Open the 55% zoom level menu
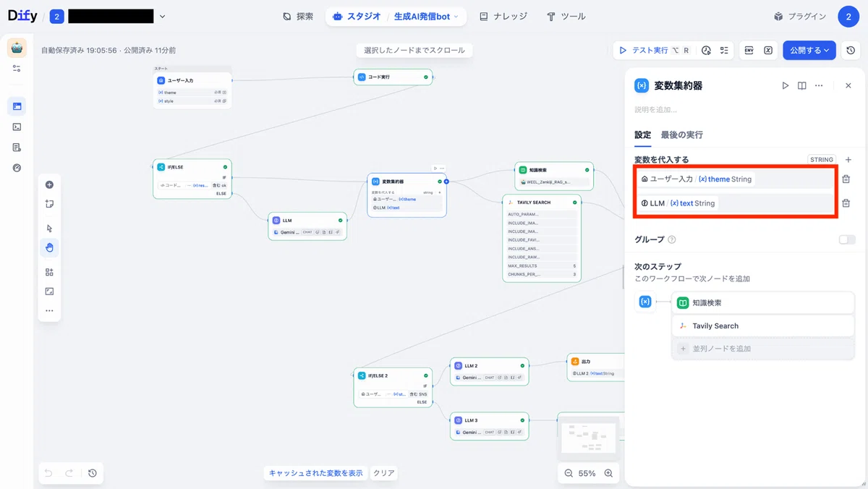This screenshot has width=868, height=489. pyautogui.click(x=587, y=473)
